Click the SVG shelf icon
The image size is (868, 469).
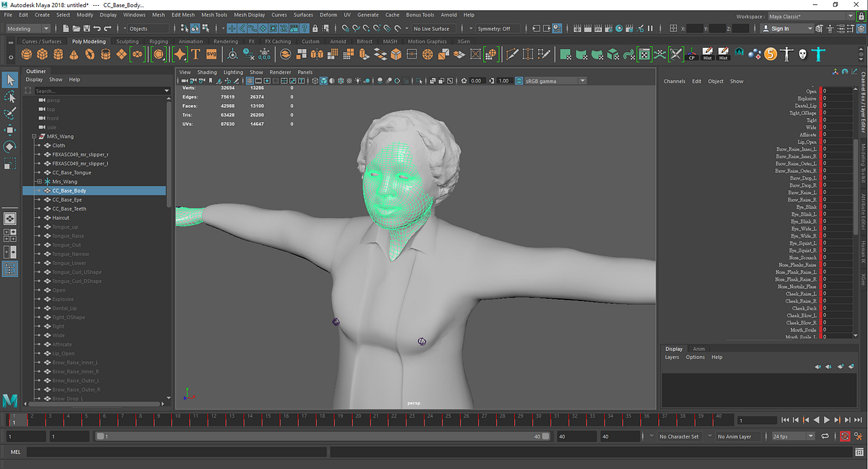point(210,54)
